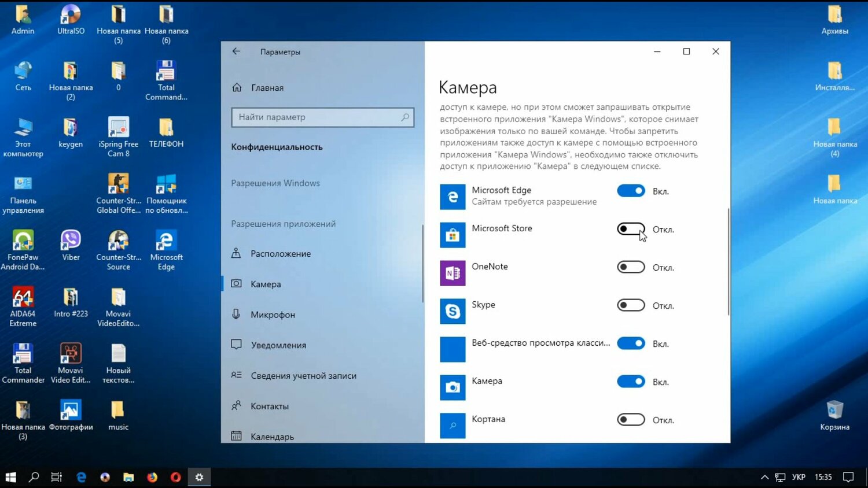Select the Total Commander desktop icon
This screenshot has width=868, height=488.
coord(23,363)
